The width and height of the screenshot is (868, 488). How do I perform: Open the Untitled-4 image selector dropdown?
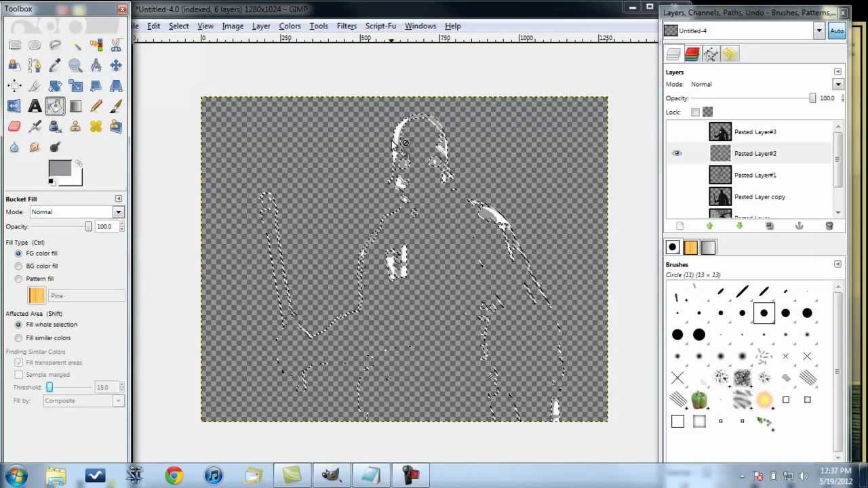click(818, 31)
